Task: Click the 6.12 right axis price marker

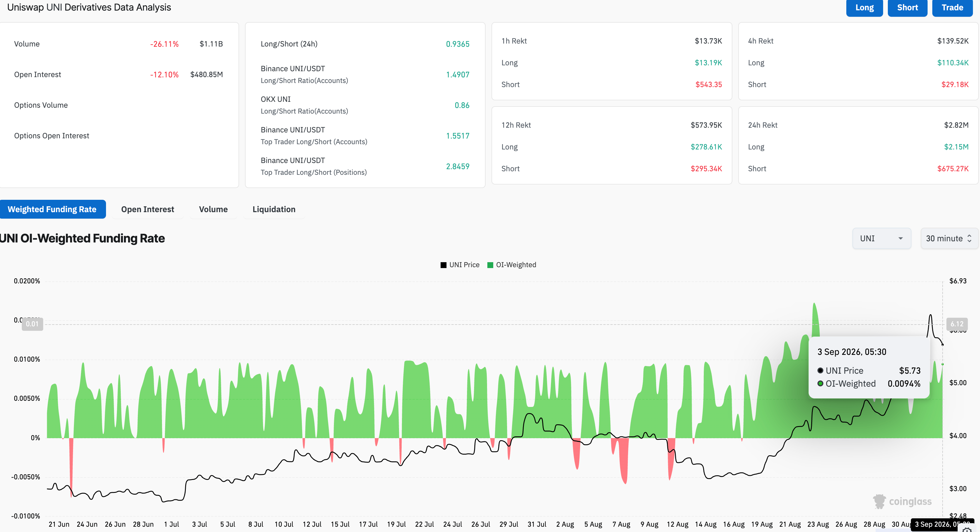Action: pyautogui.click(x=957, y=324)
